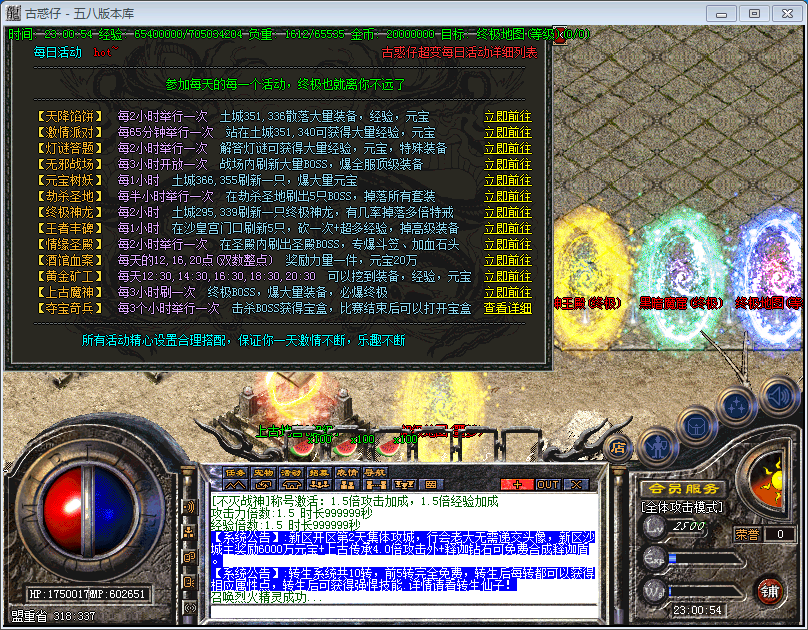Image resolution: width=808 pixels, height=630 pixels.
Task: Click the X button beside OUT
Action: coord(576,485)
